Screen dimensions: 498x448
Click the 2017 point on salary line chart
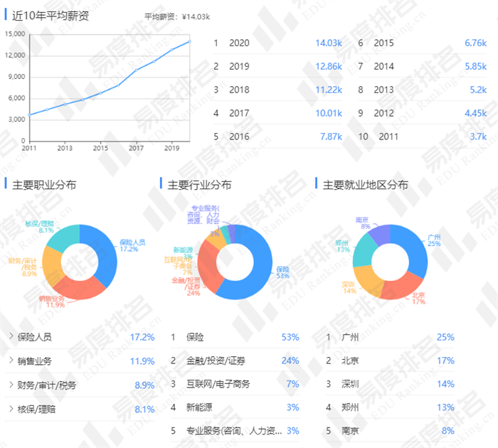point(136,70)
